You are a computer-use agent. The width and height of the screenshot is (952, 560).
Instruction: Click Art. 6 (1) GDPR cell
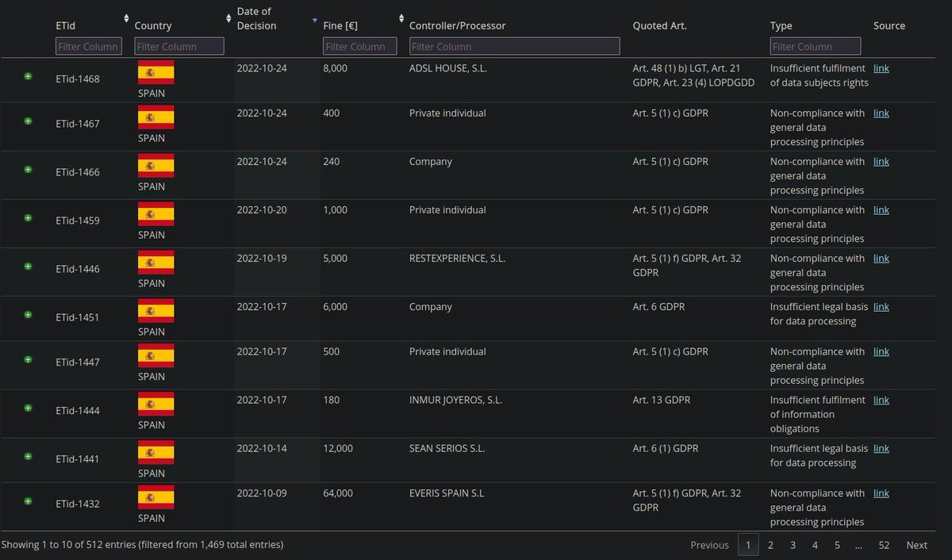point(666,448)
